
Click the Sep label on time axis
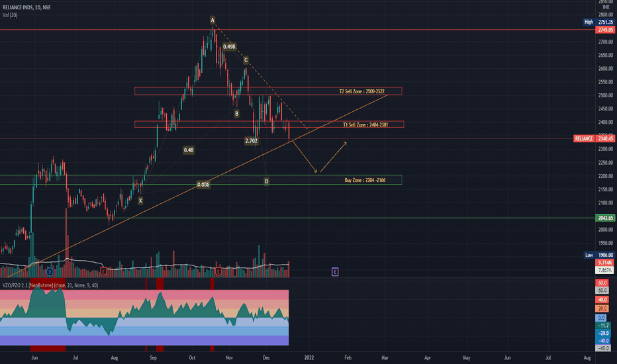[x=153, y=357]
